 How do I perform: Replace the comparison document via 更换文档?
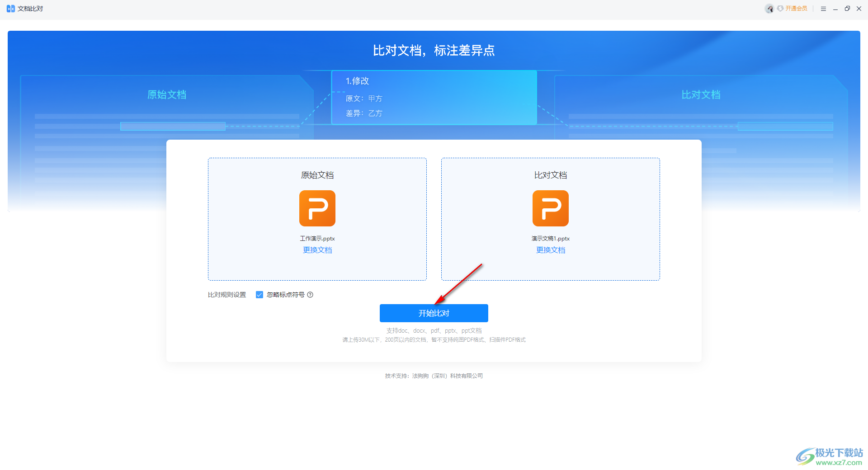pos(551,250)
